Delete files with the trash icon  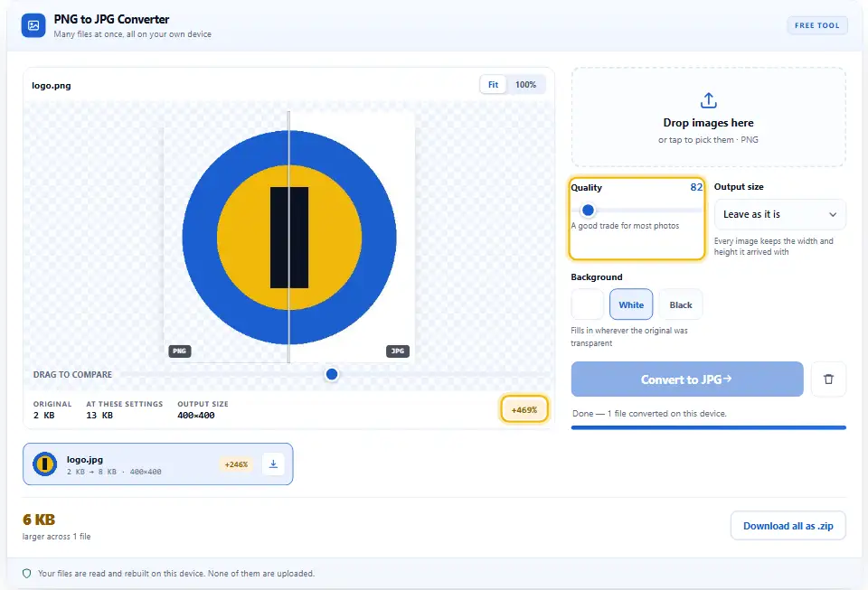click(828, 379)
